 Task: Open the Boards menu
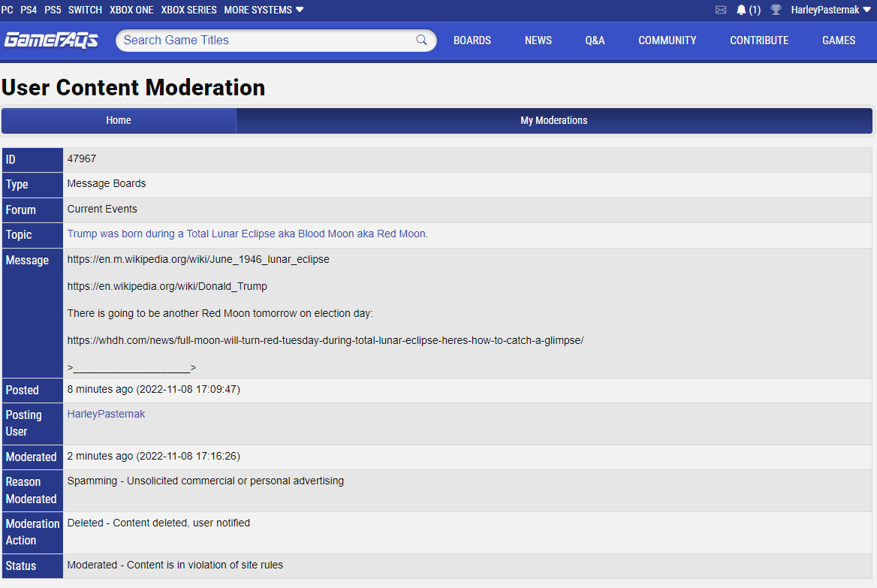[472, 41]
